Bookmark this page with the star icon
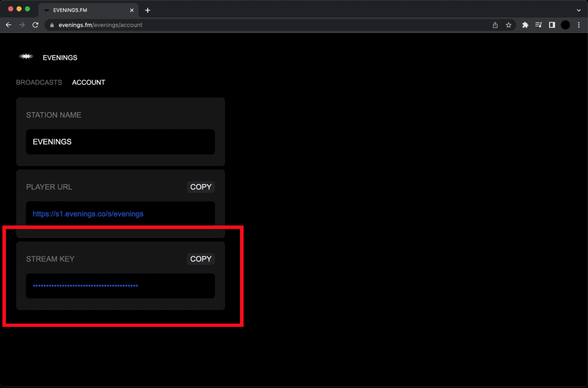 (x=509, y=25)
